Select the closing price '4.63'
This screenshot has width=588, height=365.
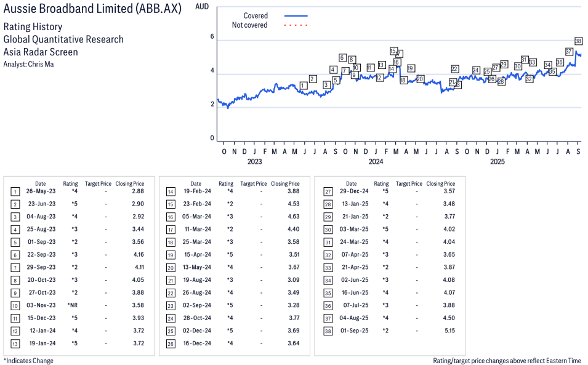(x=294, y=217)
